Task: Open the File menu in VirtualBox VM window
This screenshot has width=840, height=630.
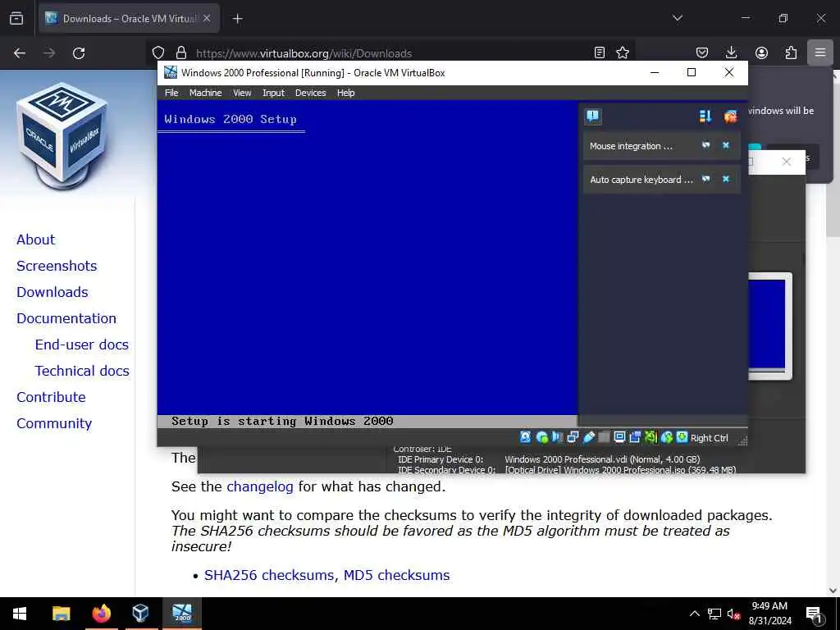Action: 171,93
